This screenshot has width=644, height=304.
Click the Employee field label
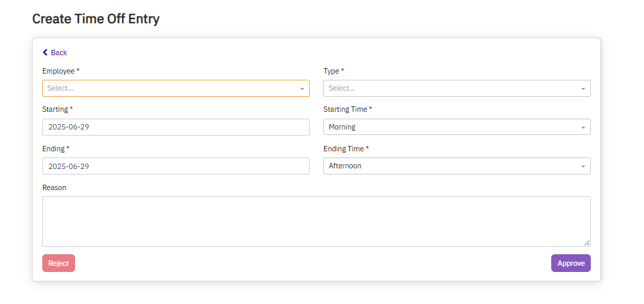(61, 71)
